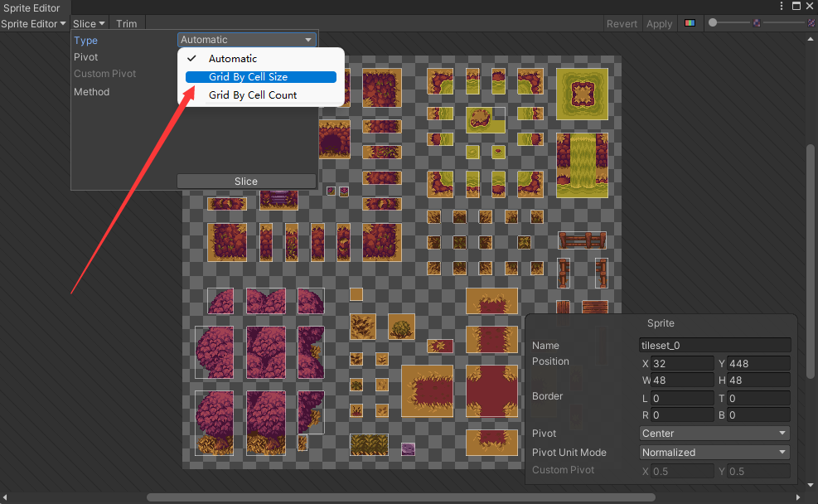Click the horizontal scrollbar left arrow

click(x=5, y=497)
